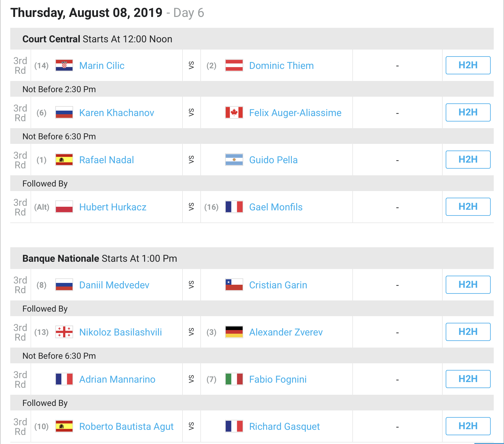The image size is (504, 444).
Task: Click the Argentina flag beside Guido Pella
Action: [x=234, y=160]
